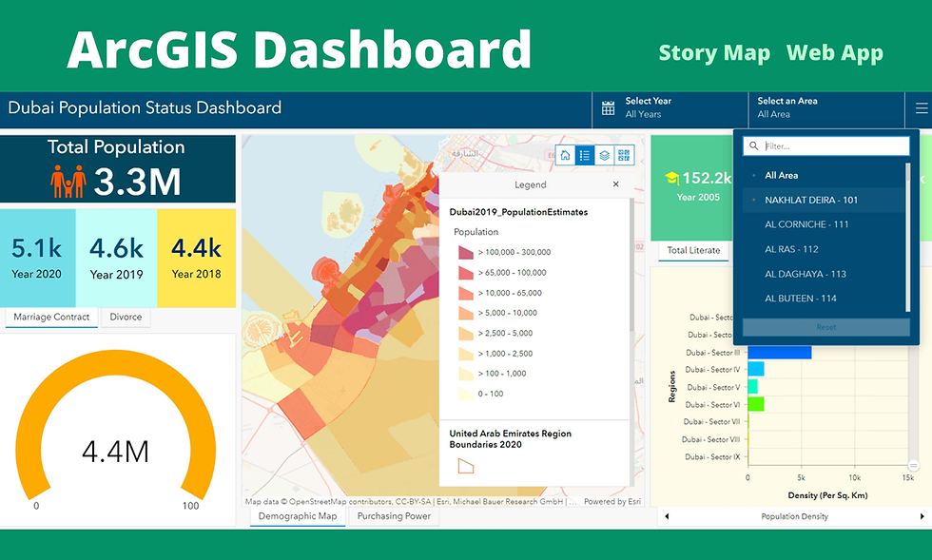Click the Powered by Esri attribution

[x=612, y=502]
